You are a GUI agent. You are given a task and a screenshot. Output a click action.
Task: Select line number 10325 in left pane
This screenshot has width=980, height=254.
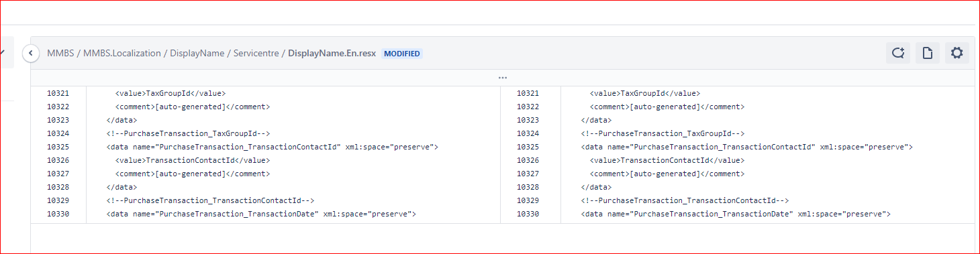pyautogui.click(x=58, y=147)
